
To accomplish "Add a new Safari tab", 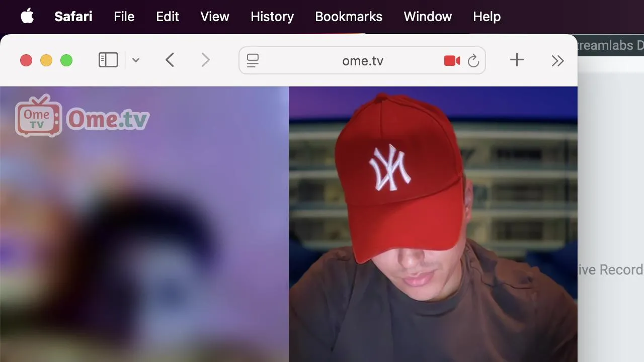I will [517, 60].
